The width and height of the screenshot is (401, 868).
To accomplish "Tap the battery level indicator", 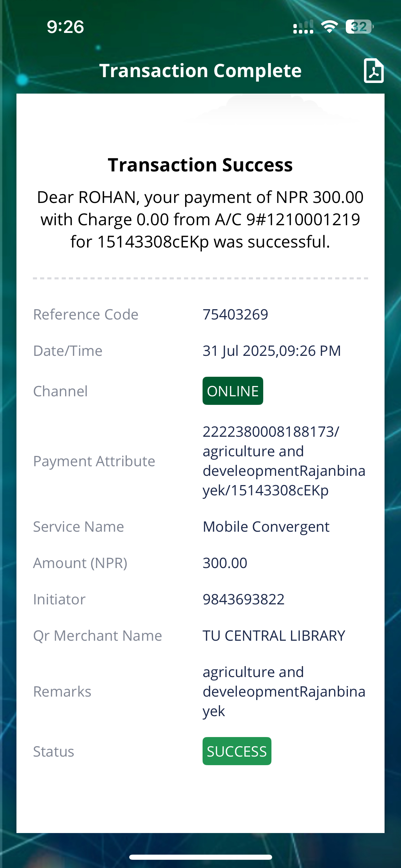I will (359, 27).
